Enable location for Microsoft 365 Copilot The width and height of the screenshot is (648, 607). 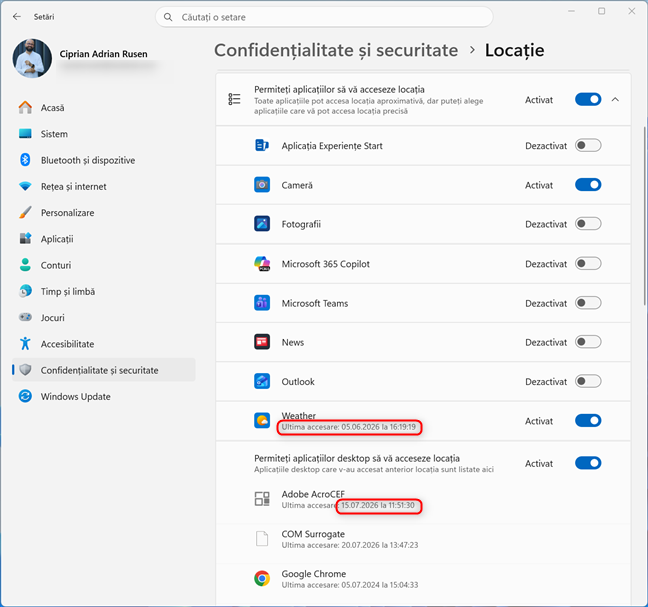coord(588,264)
